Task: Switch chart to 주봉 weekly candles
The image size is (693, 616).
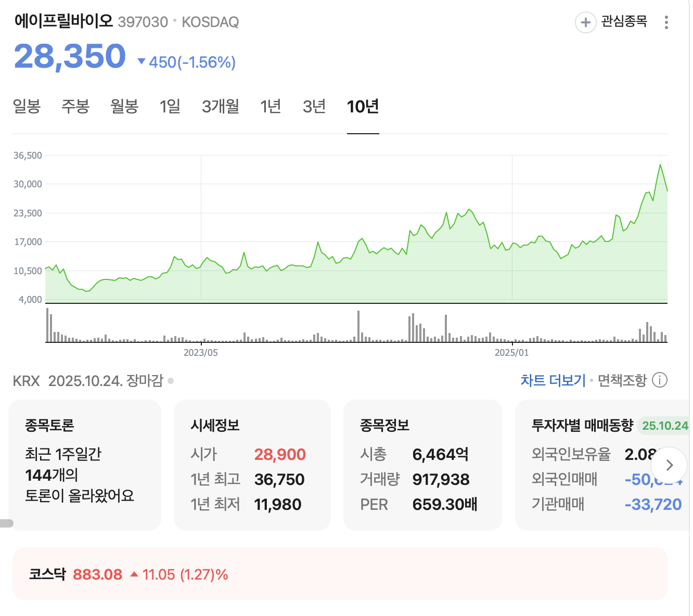Action: coord(75,107)
